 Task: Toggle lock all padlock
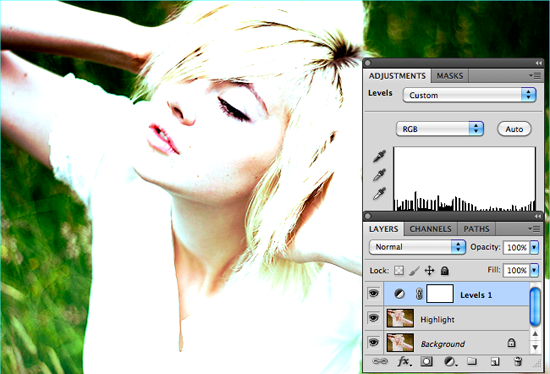pos(444,271)
